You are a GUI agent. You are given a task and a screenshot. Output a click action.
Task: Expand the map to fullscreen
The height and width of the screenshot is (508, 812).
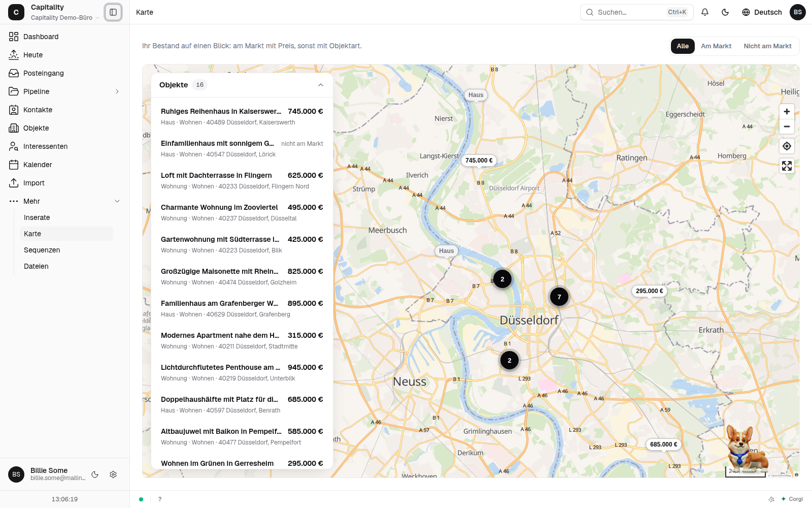pyautogui.click(x=787, y=166)
